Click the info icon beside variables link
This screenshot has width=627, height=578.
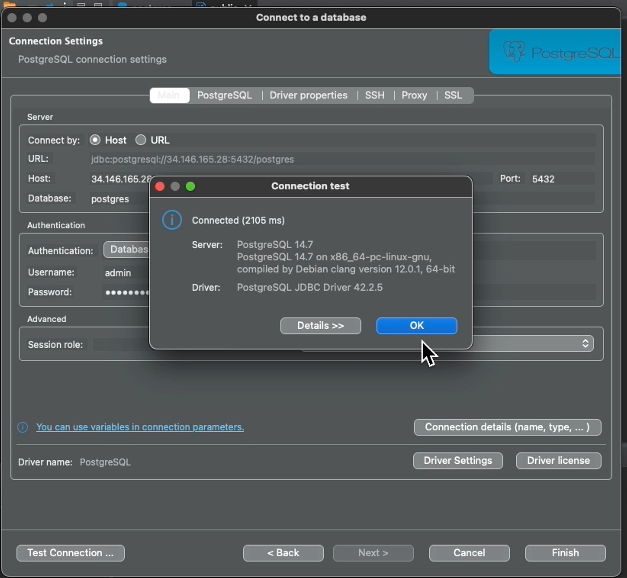tap(23, 427)
